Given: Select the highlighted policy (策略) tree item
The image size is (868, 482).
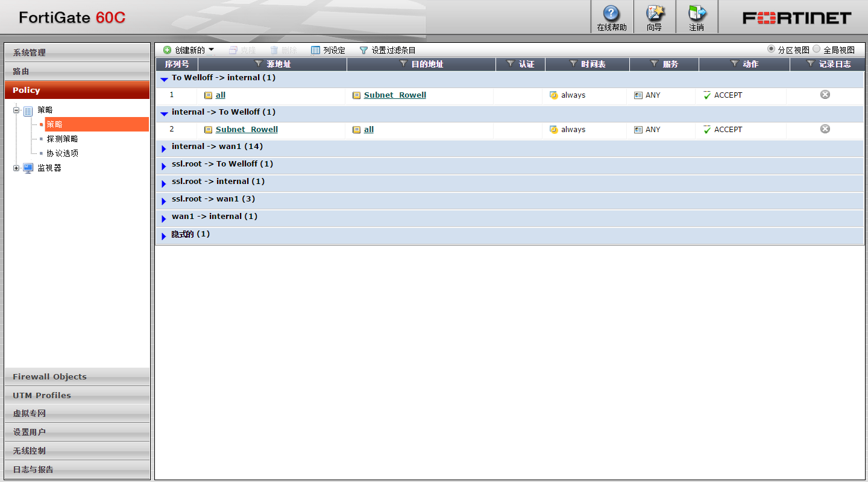Looking at the screenshot, I should point(96,124).
